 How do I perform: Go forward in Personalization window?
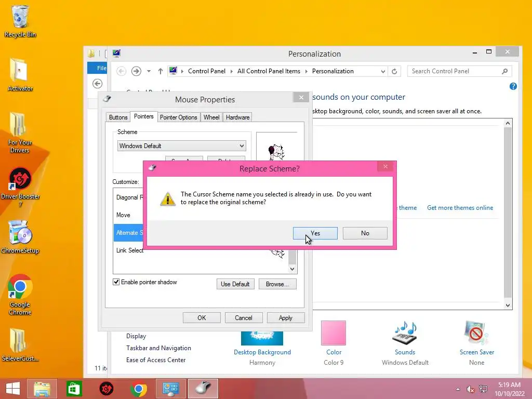point(136,71)
